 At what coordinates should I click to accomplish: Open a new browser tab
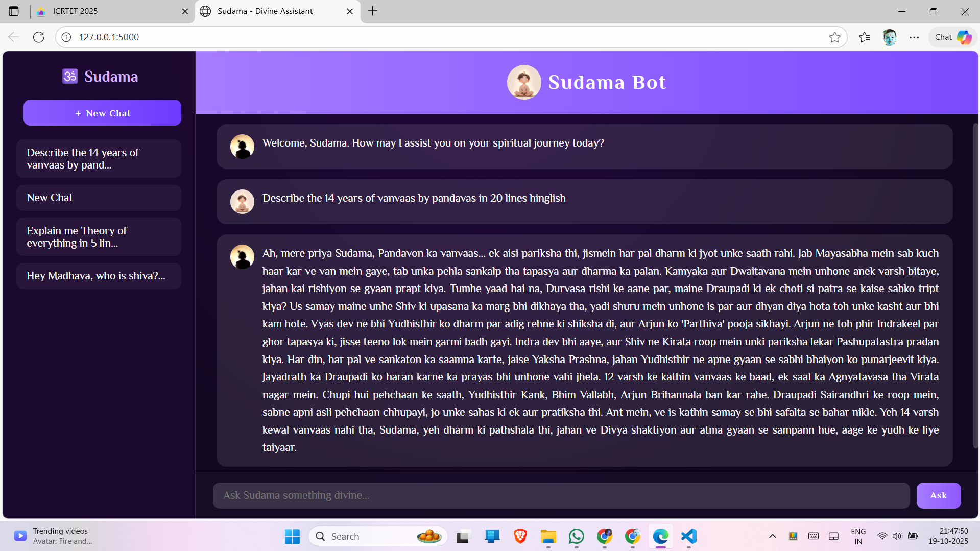pyautogui.click(x=373, y=11)
